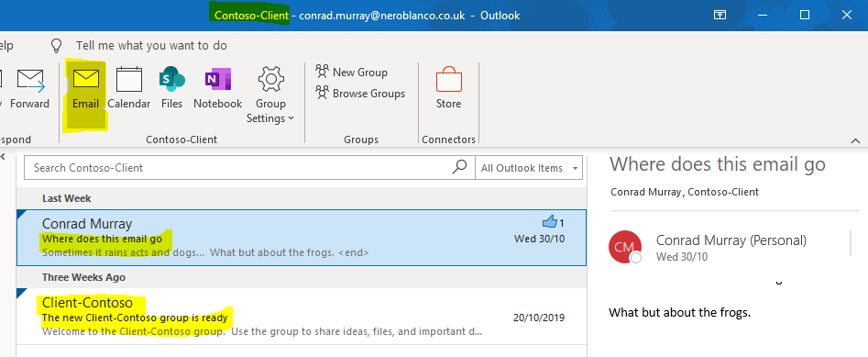Expand the Group Settings dropdown
The image size is (868, 357).
coord(270,95)
